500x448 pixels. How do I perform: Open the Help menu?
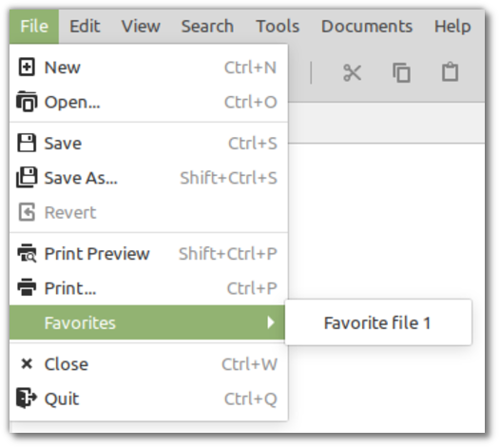point(452,27)
